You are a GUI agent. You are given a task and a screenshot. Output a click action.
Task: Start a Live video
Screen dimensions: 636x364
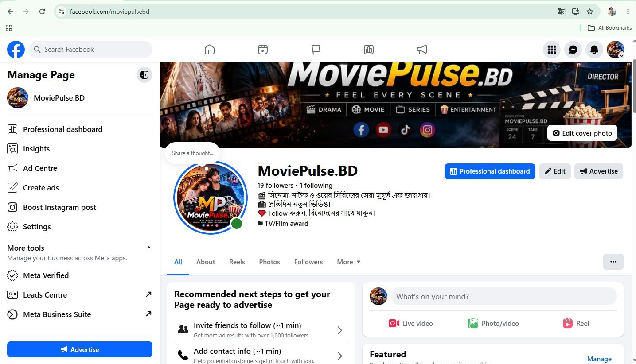click(410, 323)
